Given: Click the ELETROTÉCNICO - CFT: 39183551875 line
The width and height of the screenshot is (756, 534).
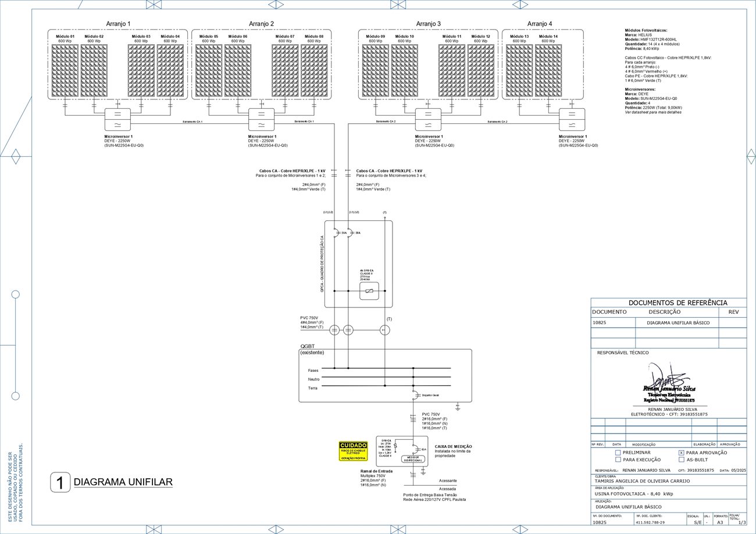Looking at the screenshot, I should pos(669,414).
